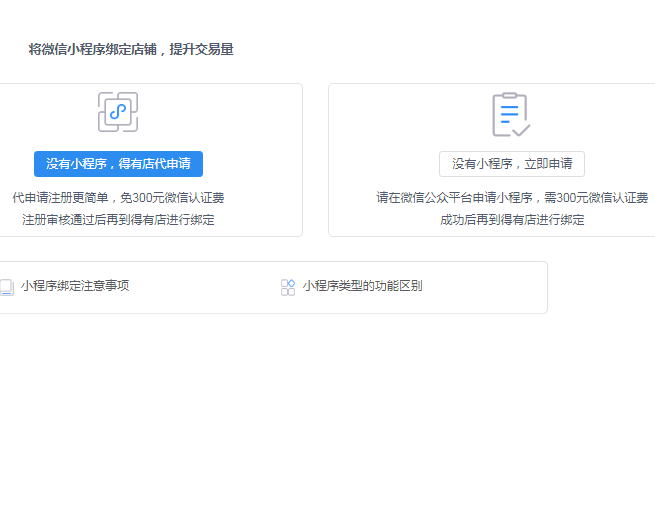
Task: Open the 小程序类型的功能区别 link
Action: click(x=362, y=286)
